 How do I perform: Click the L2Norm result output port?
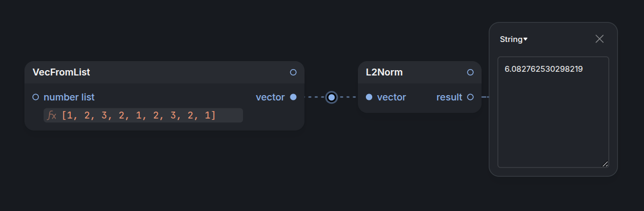[470, 97]
